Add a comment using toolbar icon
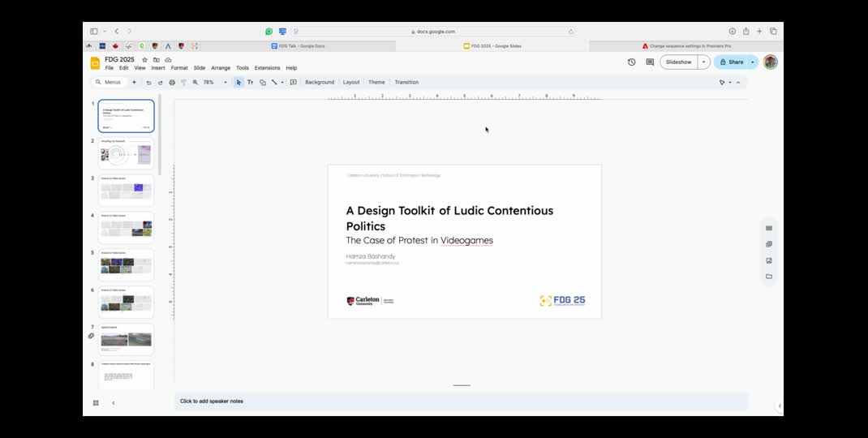The image size is (868, 438). [x=293, y=82]
